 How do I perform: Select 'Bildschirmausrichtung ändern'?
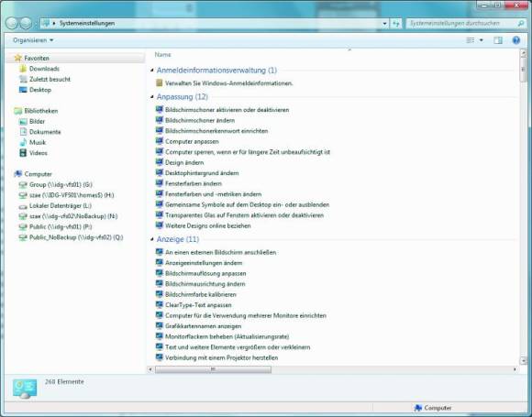coord(205,284)
